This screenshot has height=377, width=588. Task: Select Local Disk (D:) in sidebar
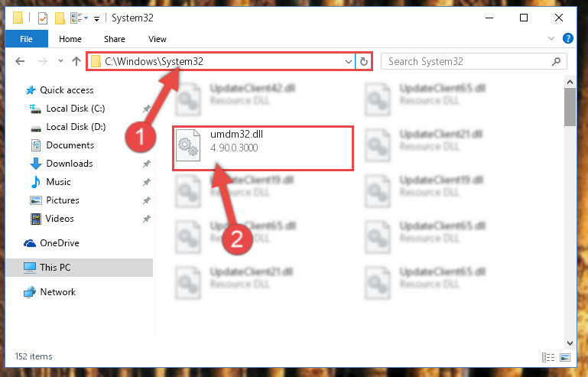(76, 127)
